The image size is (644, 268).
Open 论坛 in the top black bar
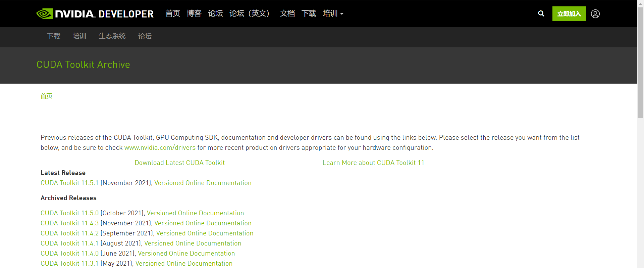click(215, 13)
